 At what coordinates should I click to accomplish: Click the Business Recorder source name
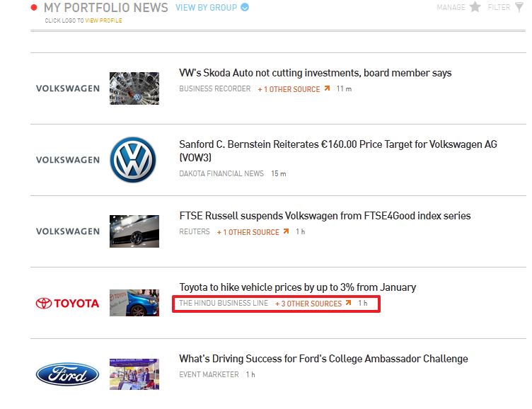point(215,88)
